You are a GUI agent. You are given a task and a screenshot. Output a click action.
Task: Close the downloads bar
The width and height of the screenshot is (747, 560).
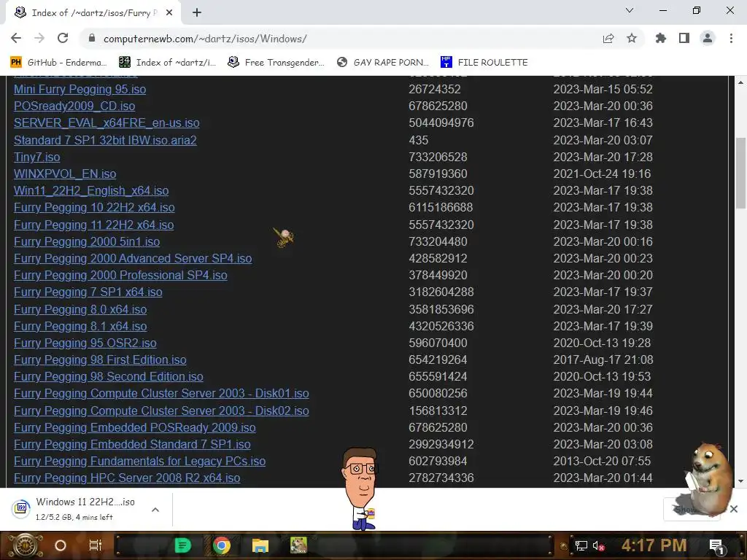734,509
